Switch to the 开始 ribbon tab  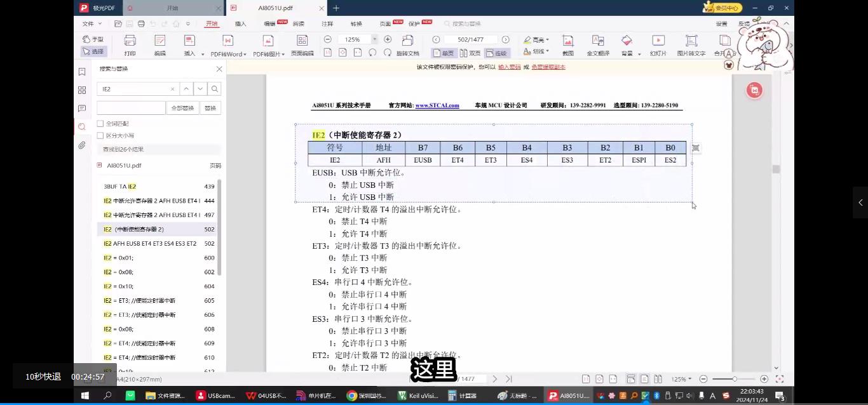[x=211, y=23]
